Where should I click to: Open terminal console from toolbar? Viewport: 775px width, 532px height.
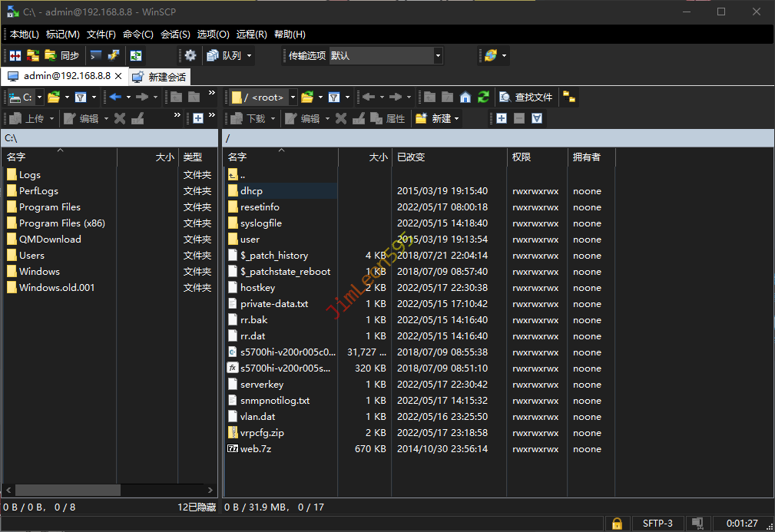point(96,55)
